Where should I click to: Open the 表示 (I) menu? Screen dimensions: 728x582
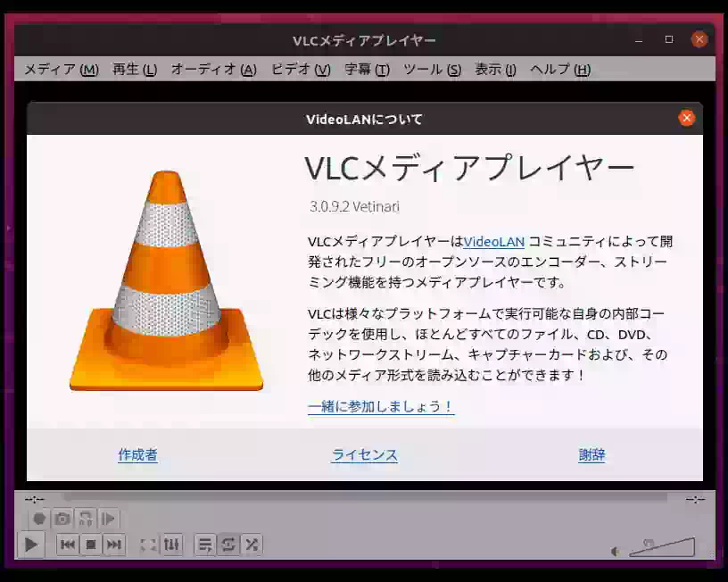click(495, 70)
